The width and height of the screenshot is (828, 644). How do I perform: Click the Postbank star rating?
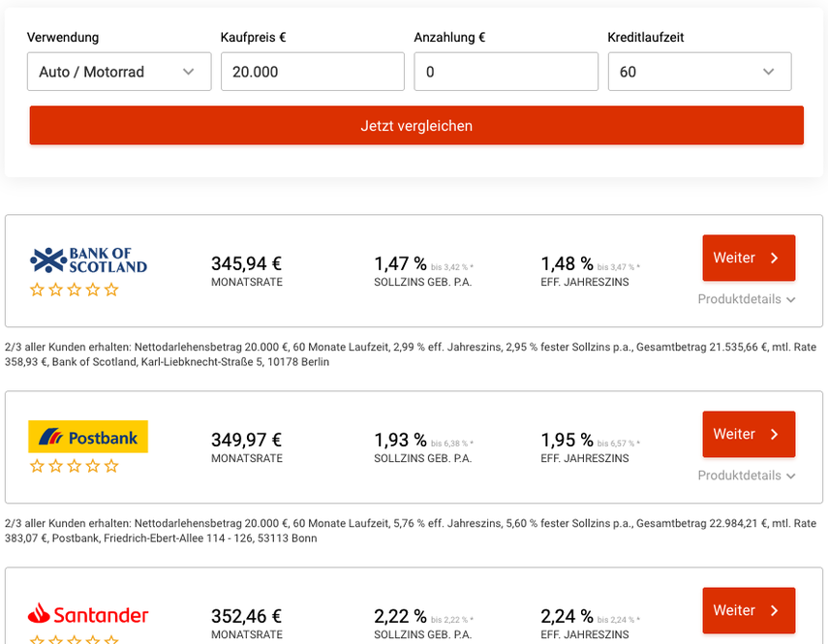(75, 466)
